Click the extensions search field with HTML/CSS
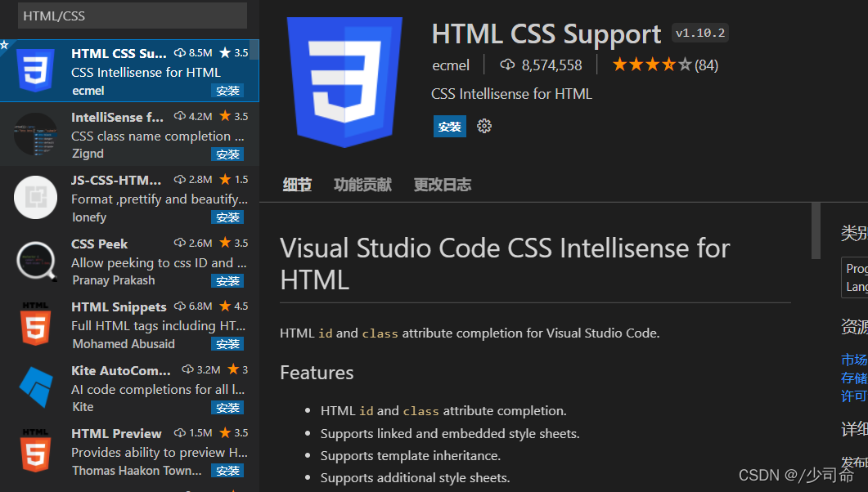Image resolution: width=868 pixels, height=492 pixels. 133,16
